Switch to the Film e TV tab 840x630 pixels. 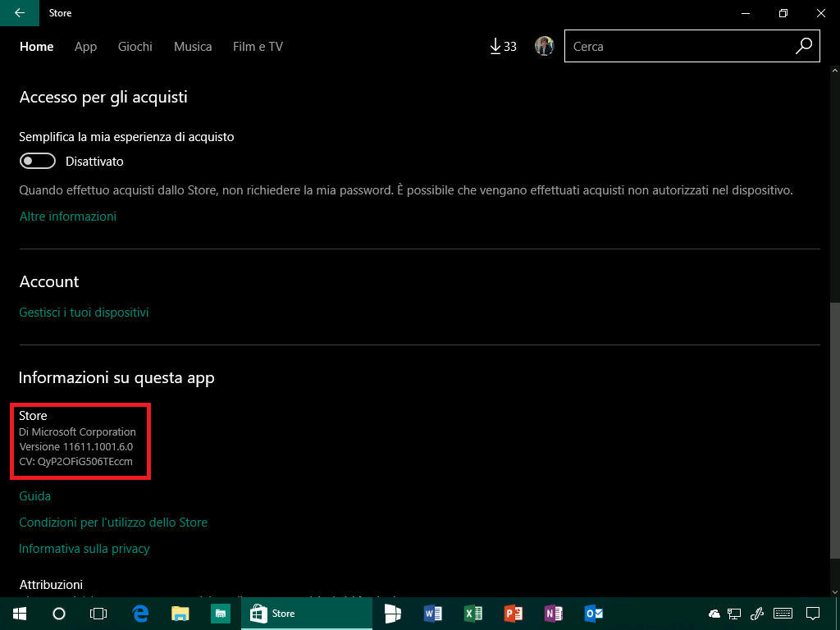click(258, 47)
